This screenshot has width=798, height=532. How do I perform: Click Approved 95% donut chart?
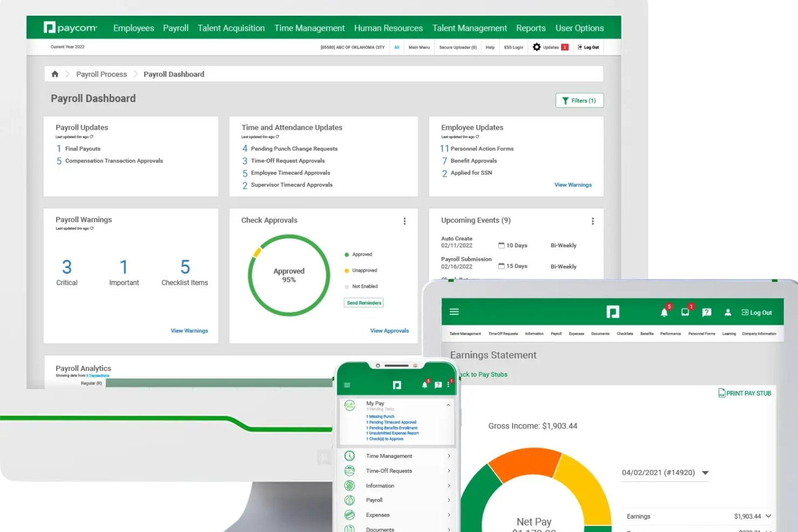pos(288,275)
